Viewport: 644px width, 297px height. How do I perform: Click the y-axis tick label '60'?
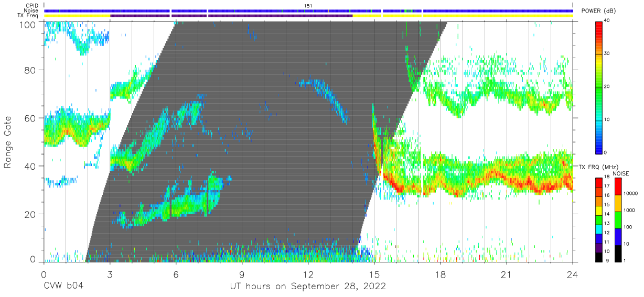[x=31, y=118]
